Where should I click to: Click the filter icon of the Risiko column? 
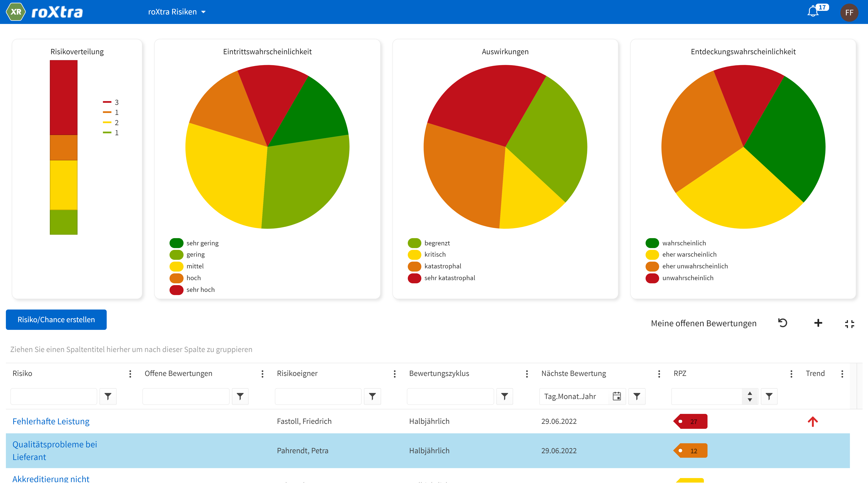point(108,396)
